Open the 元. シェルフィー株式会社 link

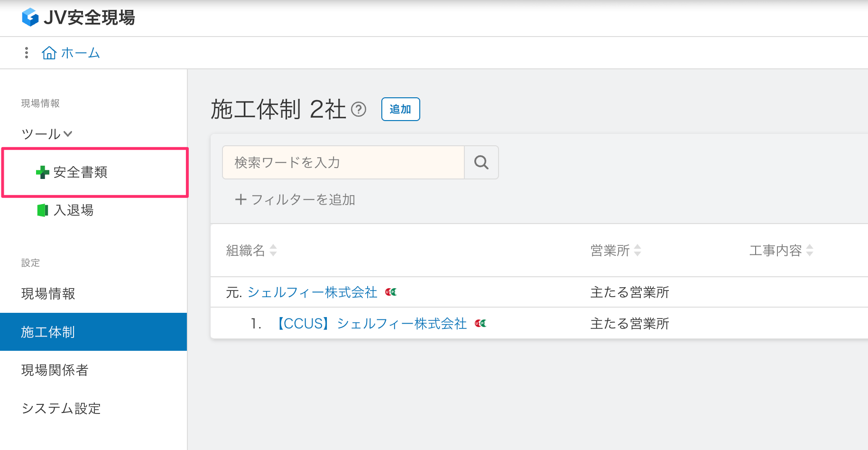click(312, 292)
